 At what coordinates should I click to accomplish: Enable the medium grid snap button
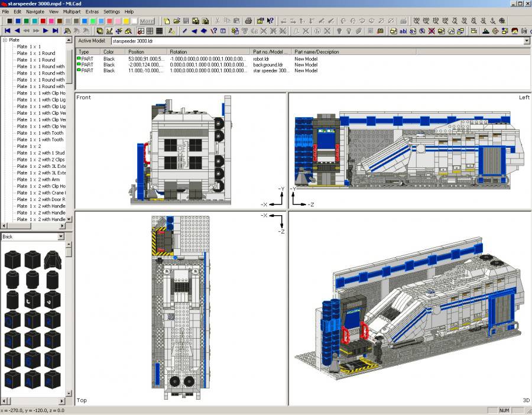pos(150,31)
